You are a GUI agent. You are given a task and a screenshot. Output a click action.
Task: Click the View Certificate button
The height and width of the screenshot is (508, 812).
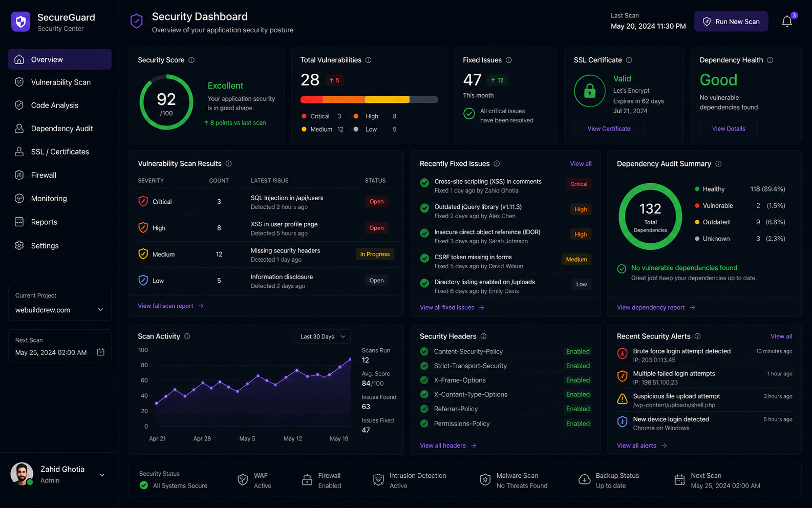[x=609, y=129]
